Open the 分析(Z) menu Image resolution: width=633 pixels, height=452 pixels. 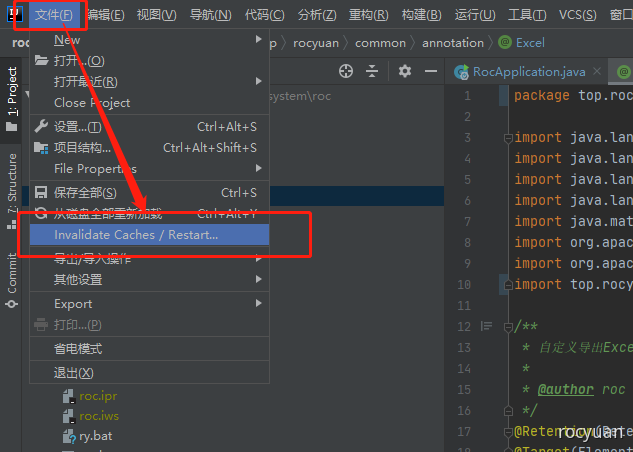(317, 15)
